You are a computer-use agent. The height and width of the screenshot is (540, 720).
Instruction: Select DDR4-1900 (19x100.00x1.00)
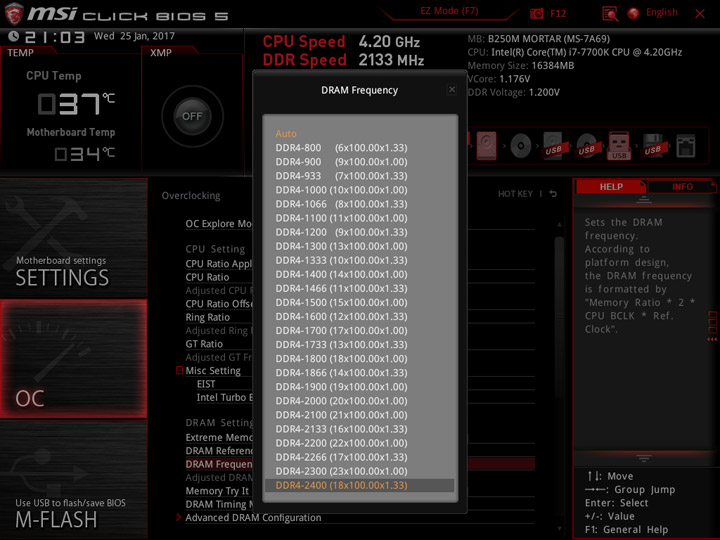[341, 387]
